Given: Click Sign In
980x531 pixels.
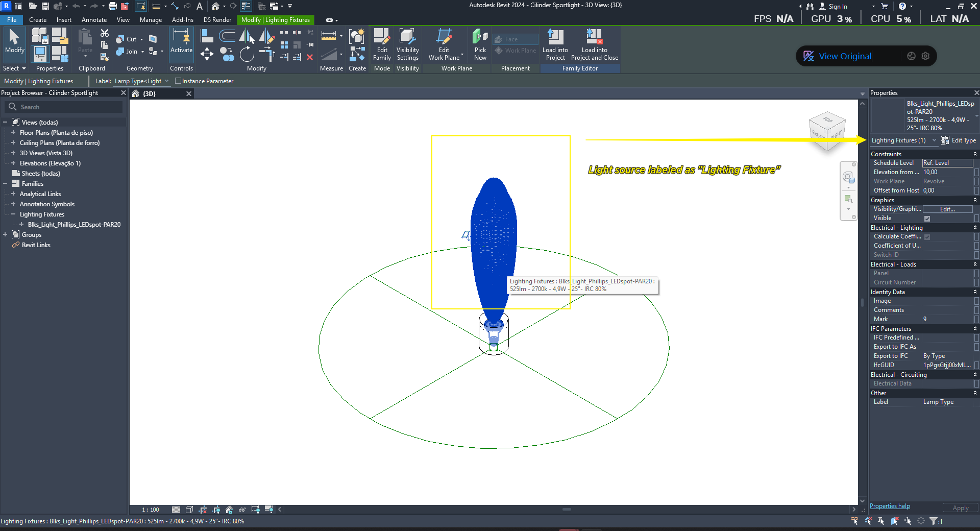Looking at the screenshot, I should pyautogui.click(x=833, y=6).
